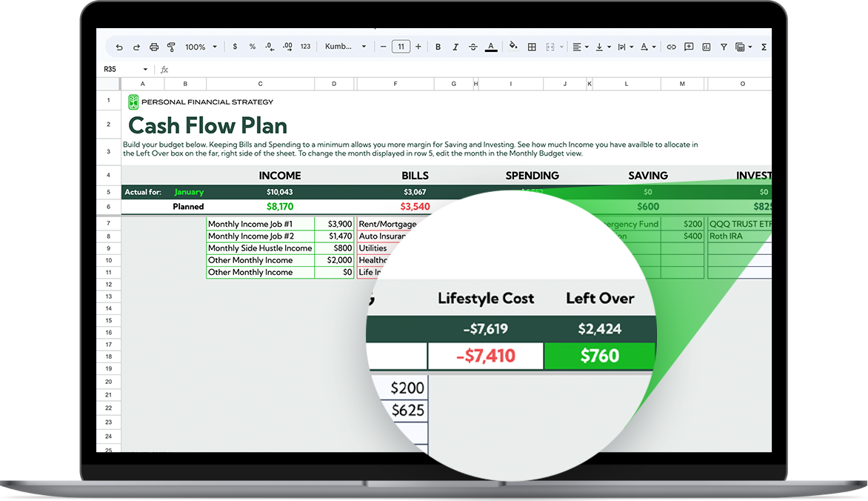The image size is (868, 501).
Task: Click the merge cells icon
Action: [x=550, y=47]
